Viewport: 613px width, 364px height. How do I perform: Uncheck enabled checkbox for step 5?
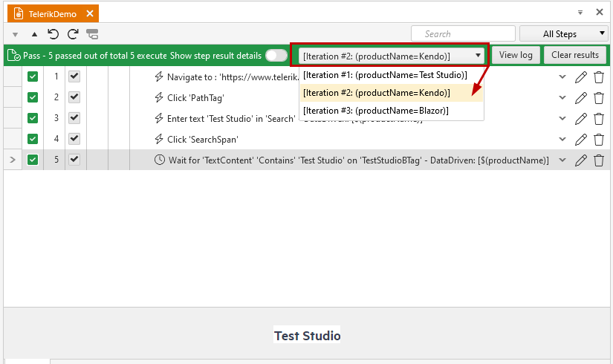click(74, 159)
